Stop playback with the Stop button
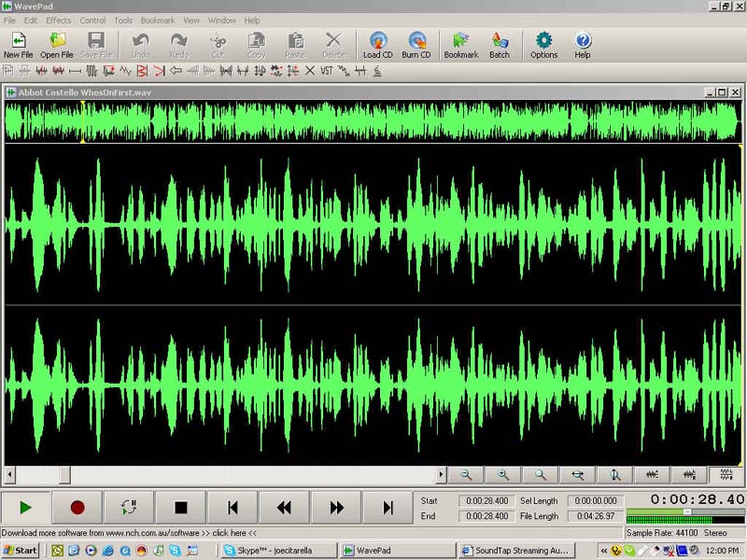The width and height of the screenshot is (747, 560). 180,508
